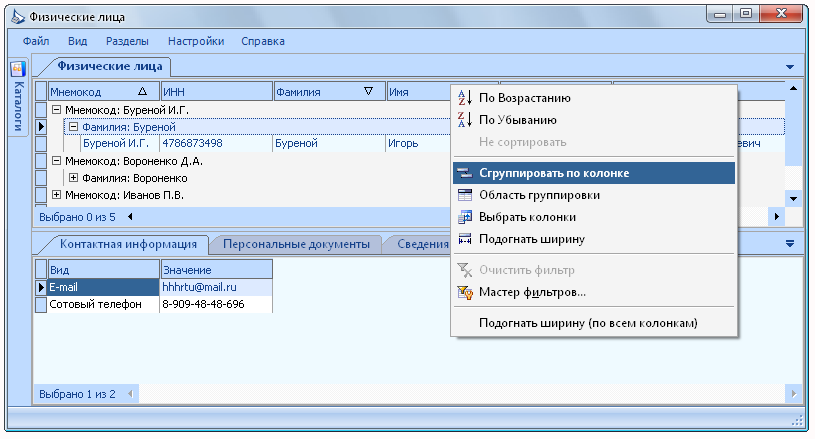The height and width of the screenshot is (439, 815).
Task: Open dropdown arrow of Физические лица panel
Action: click(x=790, y=67)
